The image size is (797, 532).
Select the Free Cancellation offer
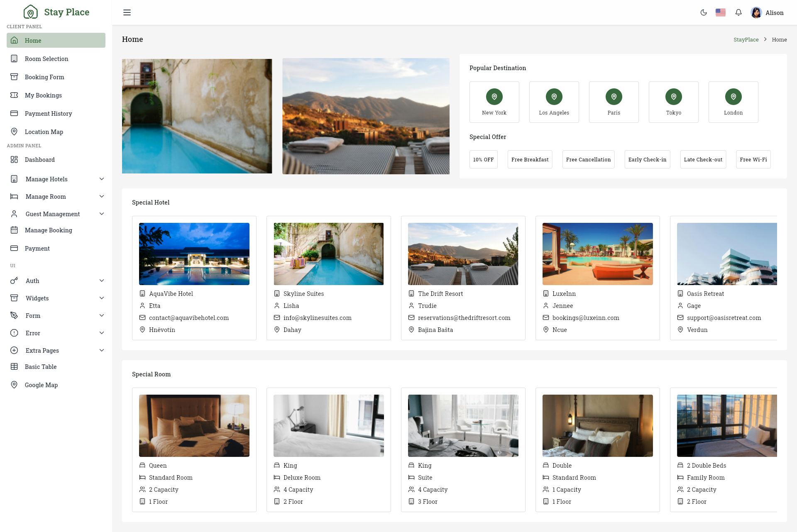(x=588, y=159)
